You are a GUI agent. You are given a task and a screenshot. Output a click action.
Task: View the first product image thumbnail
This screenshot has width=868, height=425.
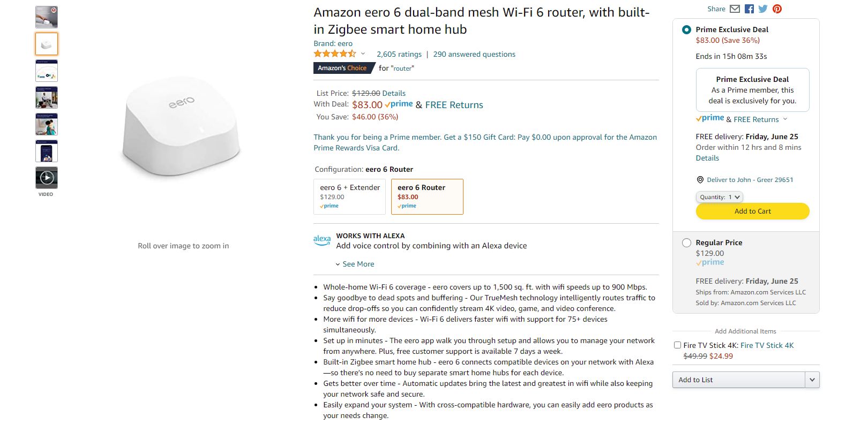(47, 17)
